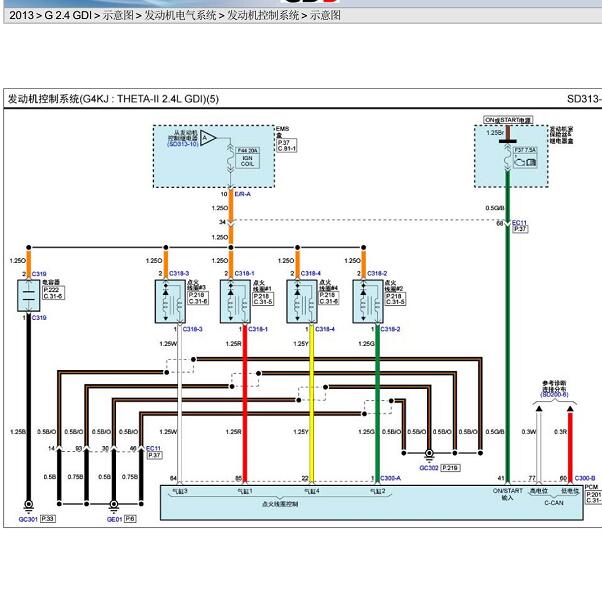The height and width of the screenshot is (595, 602).
Task: Click the GC301 ground label
Action: [28, 519]
